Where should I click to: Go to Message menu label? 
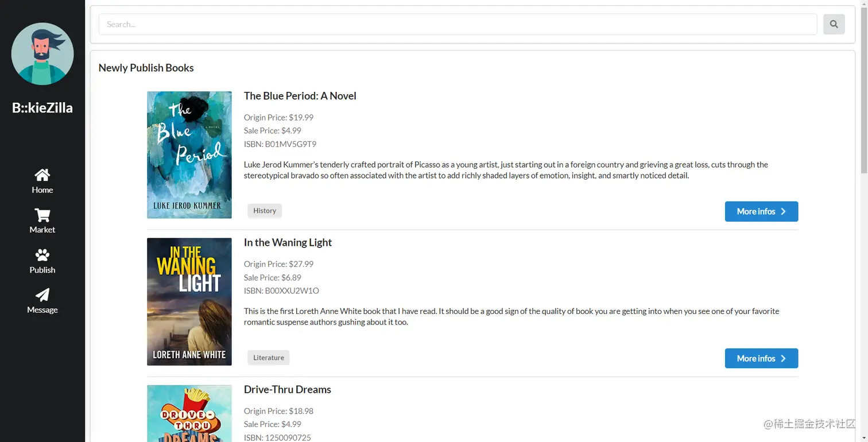pyautogui.click(x=42, y=310)
